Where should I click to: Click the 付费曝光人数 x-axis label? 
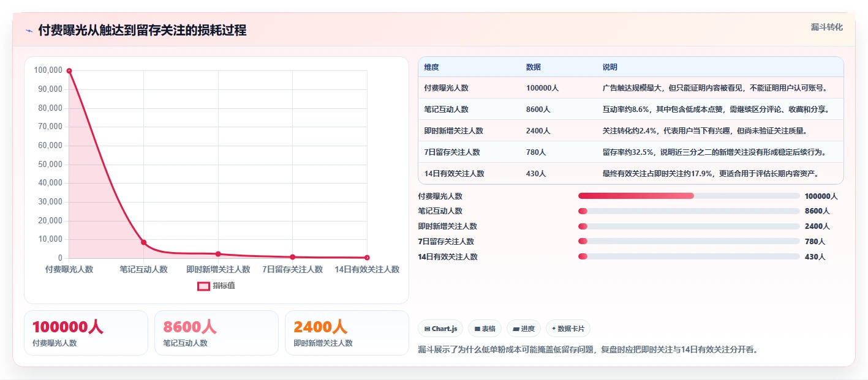(x=69, y=269)
